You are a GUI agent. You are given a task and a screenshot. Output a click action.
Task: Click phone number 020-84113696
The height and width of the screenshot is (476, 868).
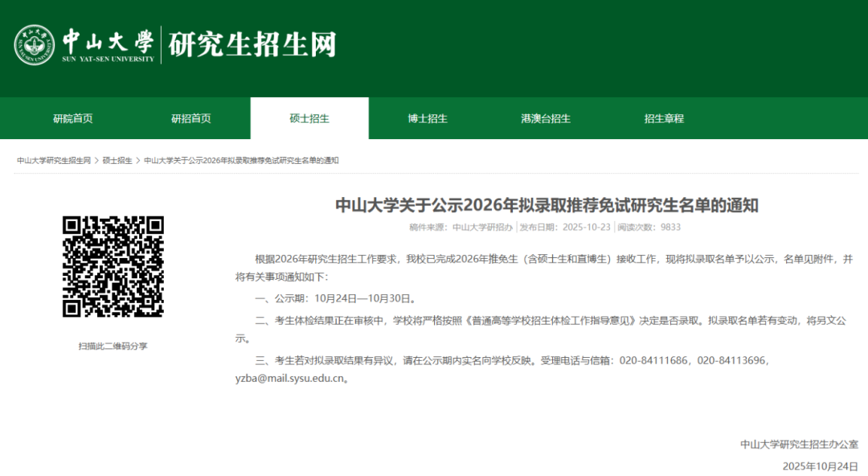click(x=731, y=361)
